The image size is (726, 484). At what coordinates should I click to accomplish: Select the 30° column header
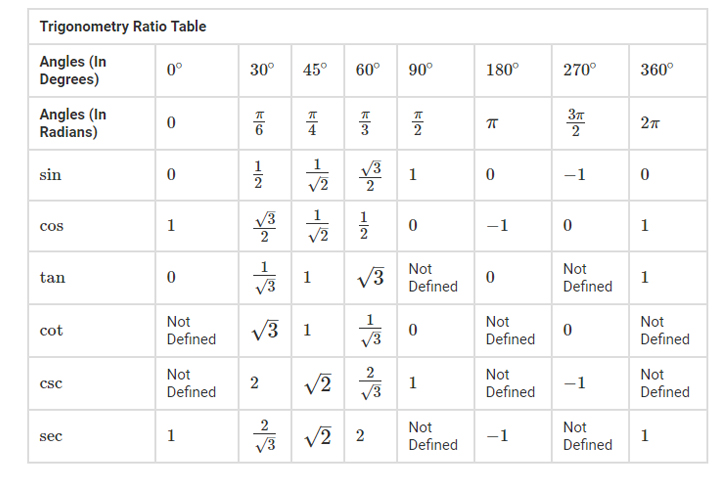click(262, 70)
